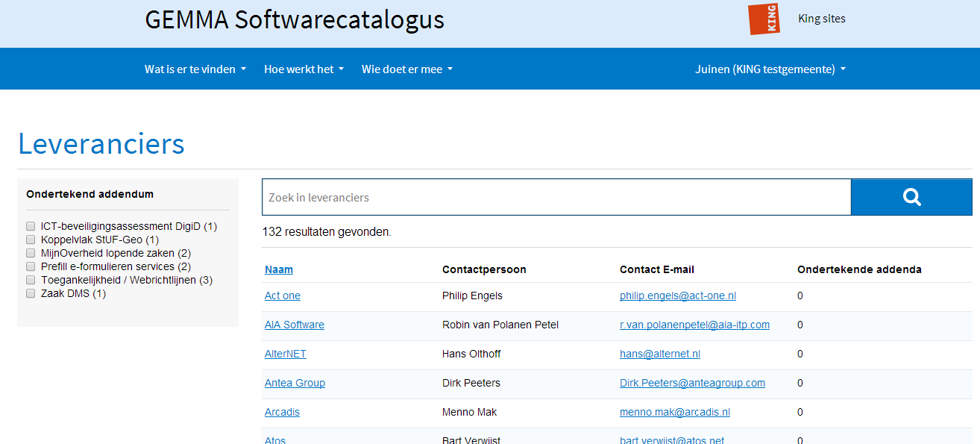This screenshot has height=444, width=980.
Task: Open the Antea Group supplier link
Action: (x=295, y=383)
